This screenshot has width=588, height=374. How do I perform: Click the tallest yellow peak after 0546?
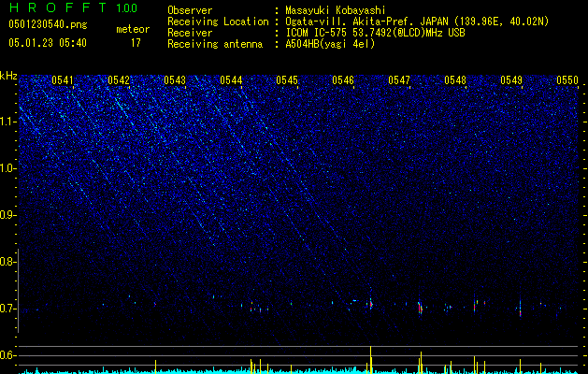370,360
